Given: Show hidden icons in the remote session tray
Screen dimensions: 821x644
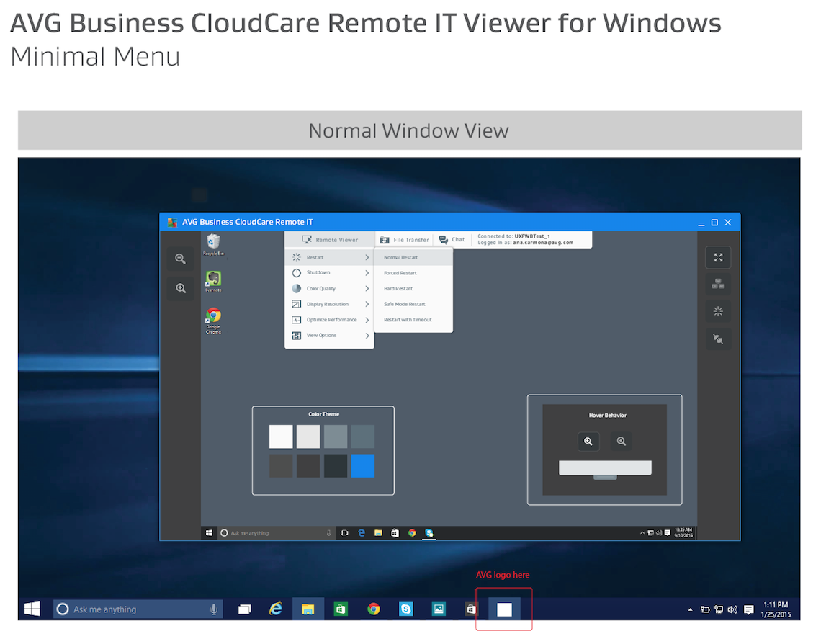Looking at the screenshot, I should [x=642, y=533].
